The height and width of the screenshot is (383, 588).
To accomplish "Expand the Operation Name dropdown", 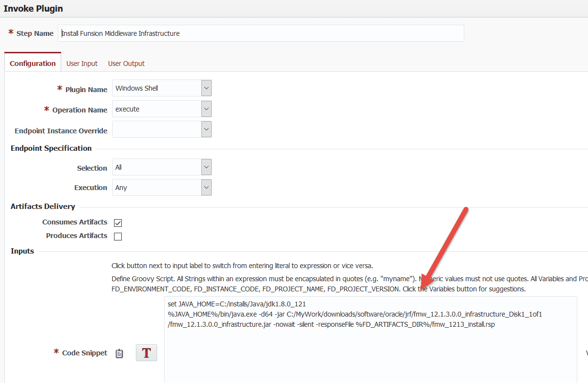I will 206,109.
